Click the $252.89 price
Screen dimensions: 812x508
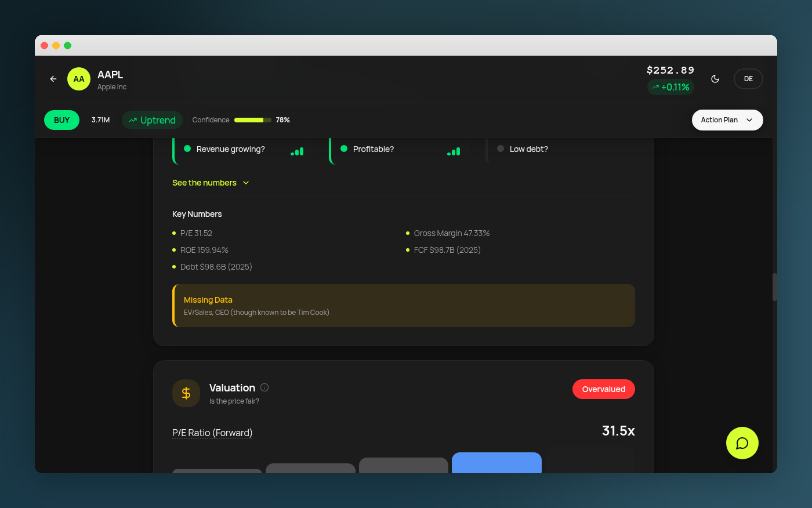click(670, 70)
